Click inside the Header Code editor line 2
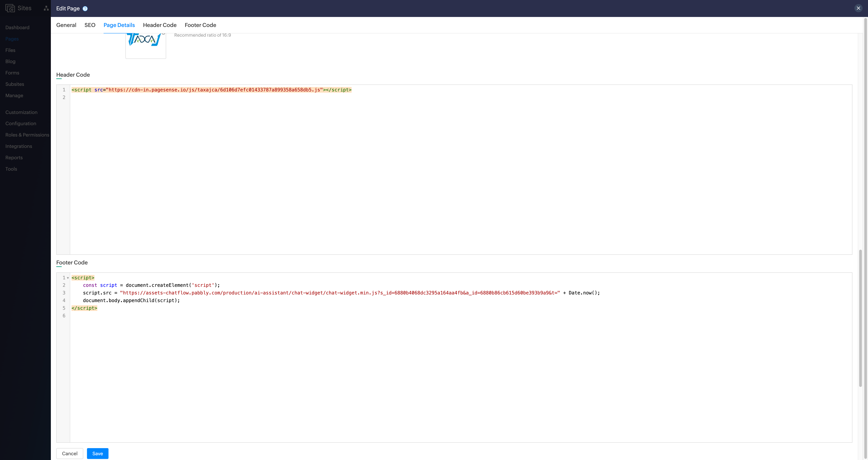Image resolution: width=868 pixels, height=460 pixels. point(202,98)
